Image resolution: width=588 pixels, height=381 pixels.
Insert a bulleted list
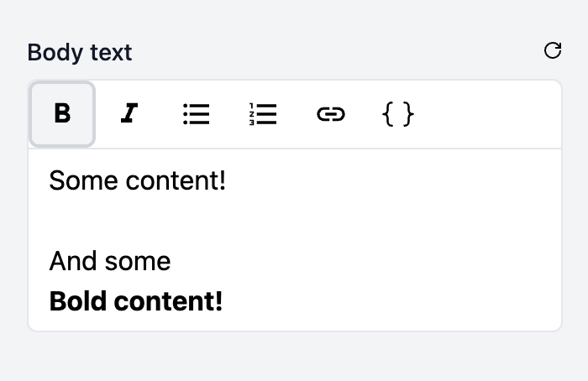pos(196,114)
